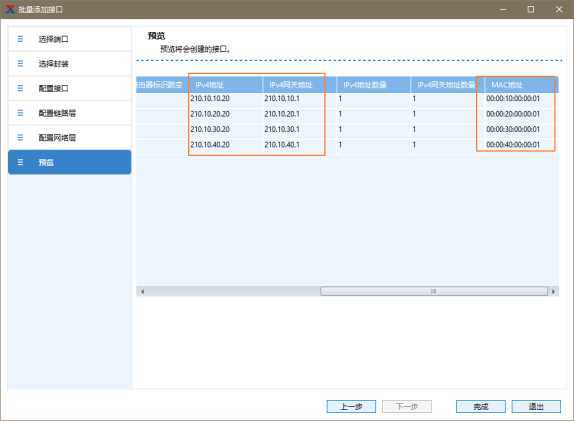Click the IPv4网关地址 column header
The image size is (575, 422).
(x=299, y=85)
